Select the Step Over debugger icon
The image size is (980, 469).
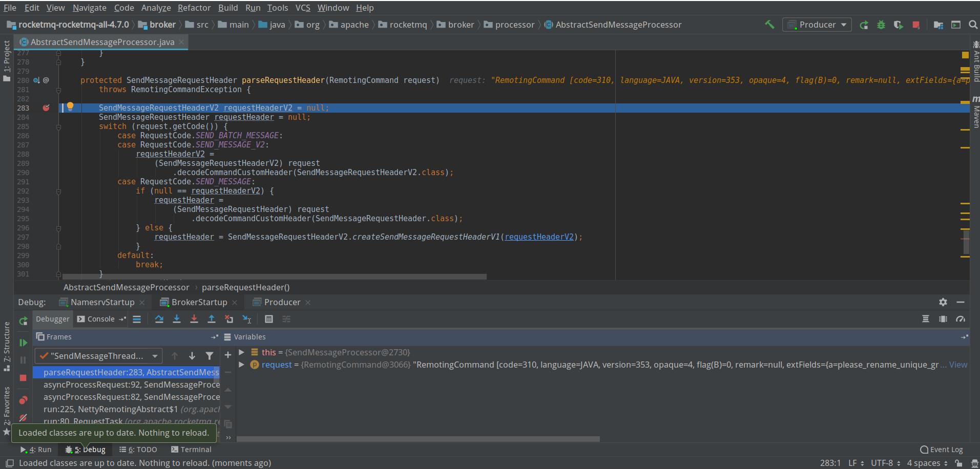tap(159, 319)
